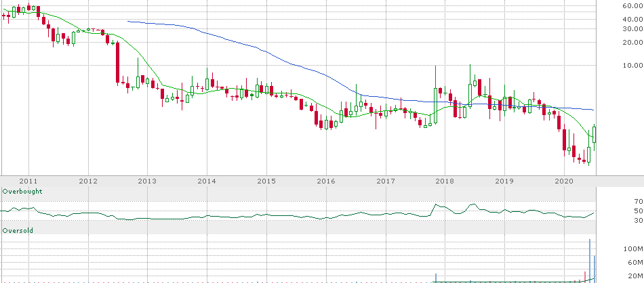Click the 40.00 price axis label
The width and height of the screenshot is (644, 283).
tap(632, 19)
